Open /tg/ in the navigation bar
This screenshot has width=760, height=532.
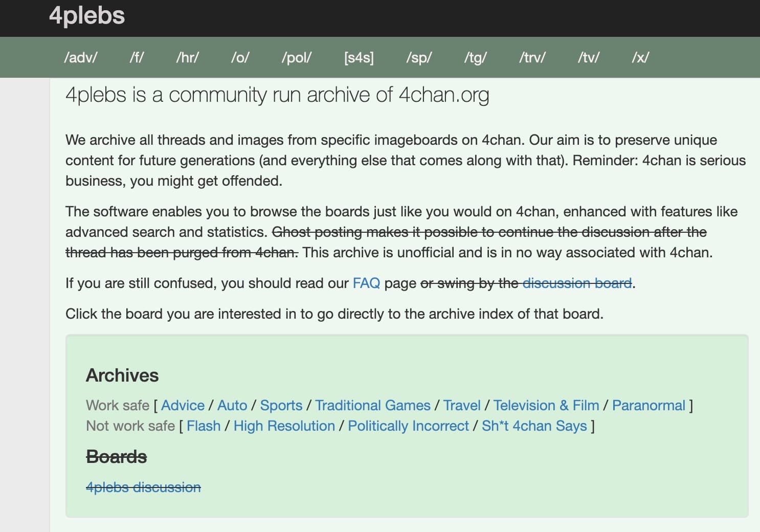click(x=475, y=57)
